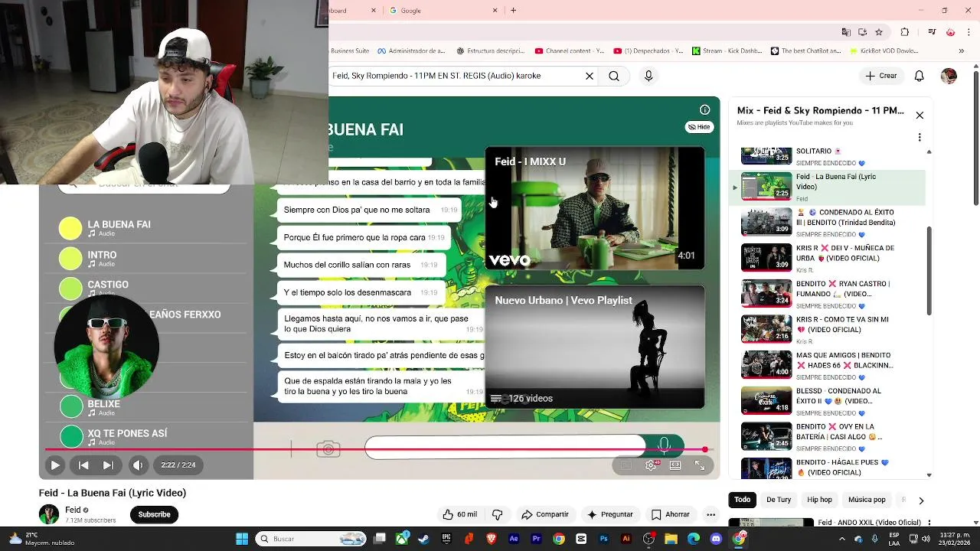Close the Google browser tab
Screen dimensions: 980x551
pos(495,11)
